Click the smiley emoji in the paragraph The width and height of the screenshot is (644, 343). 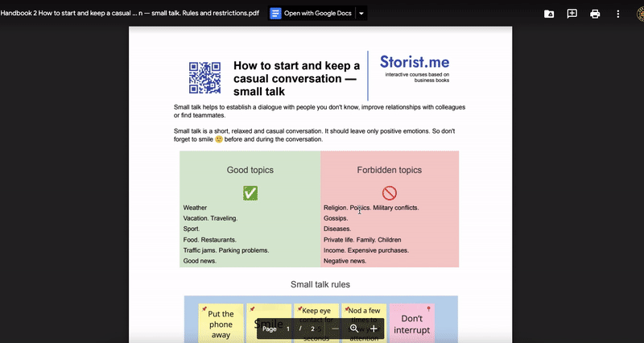[x=219, y=139]
